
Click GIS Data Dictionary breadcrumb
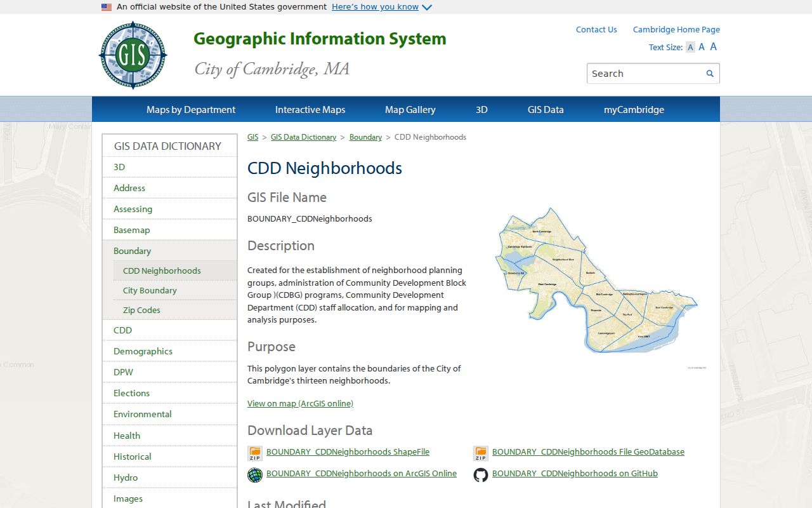pos(304,137)
